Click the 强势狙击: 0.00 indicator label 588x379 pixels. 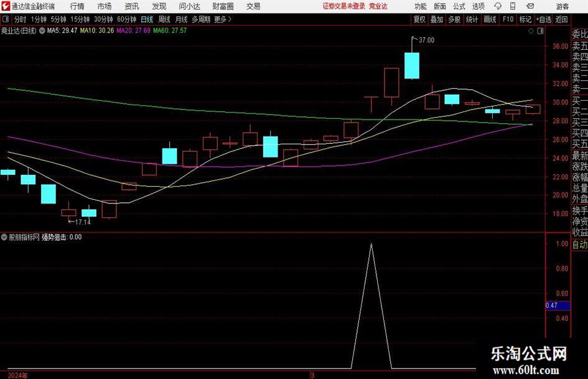[62, 237]
